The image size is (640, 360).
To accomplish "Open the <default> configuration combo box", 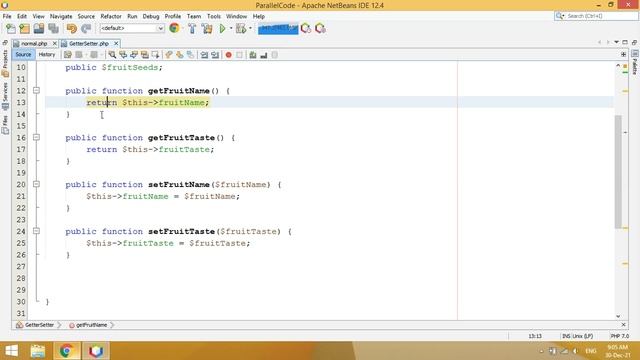I will [132, 28].
